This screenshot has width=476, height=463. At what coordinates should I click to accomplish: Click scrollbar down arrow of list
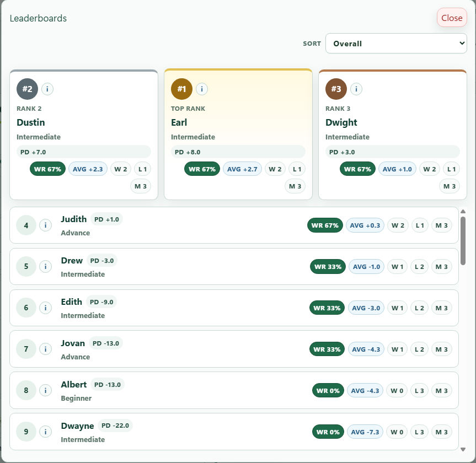click(x=463, y=449)
